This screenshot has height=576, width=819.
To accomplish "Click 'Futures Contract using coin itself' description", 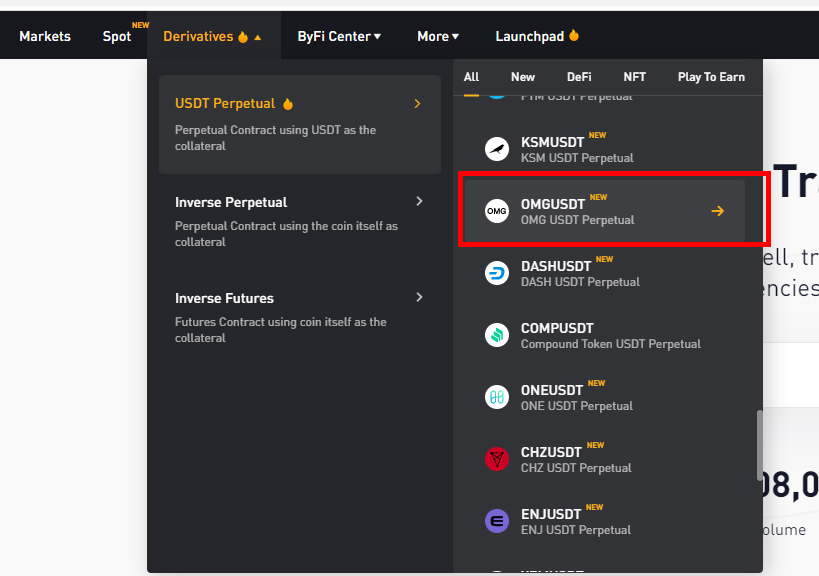I will pyautogui.click(x=280, y=330).
